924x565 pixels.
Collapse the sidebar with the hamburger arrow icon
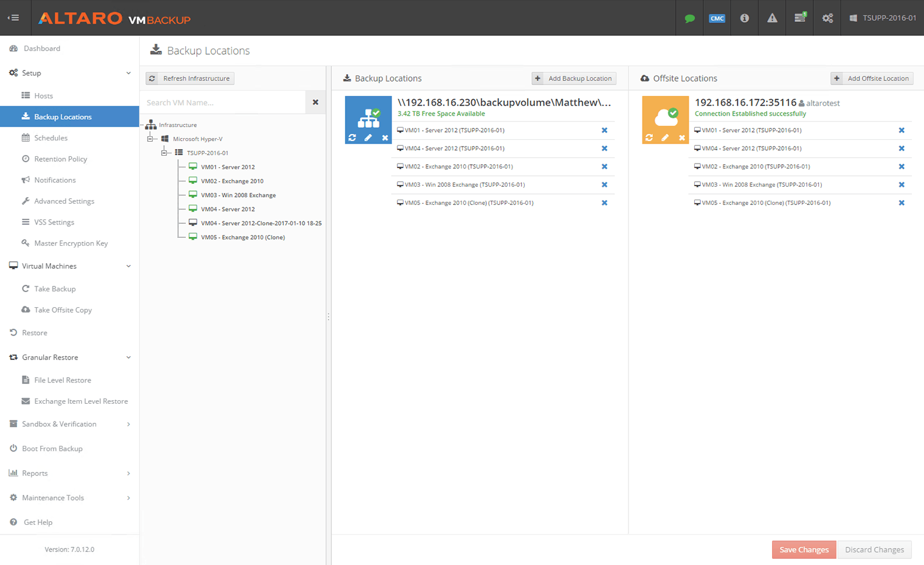(13, 18)
